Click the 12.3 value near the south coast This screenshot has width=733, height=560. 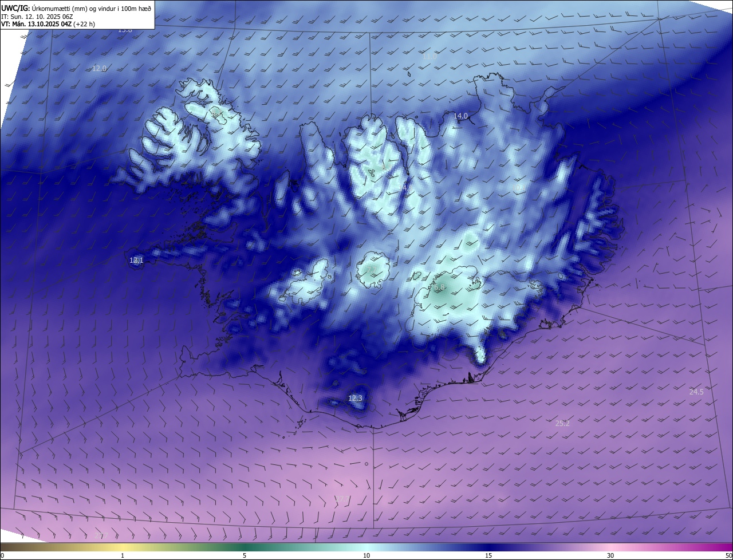pyautogui.click(x=355, y=397)
